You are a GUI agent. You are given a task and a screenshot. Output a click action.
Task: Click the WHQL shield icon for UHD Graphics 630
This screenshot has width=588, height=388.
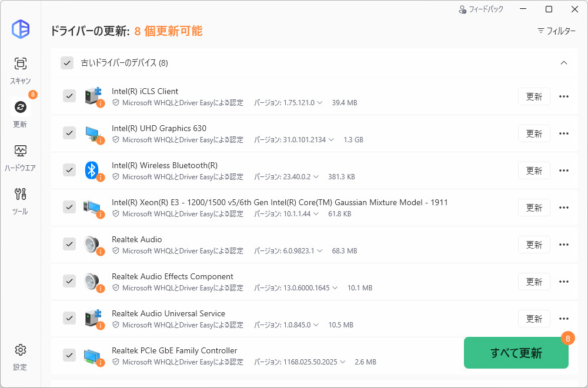(116, 140)
